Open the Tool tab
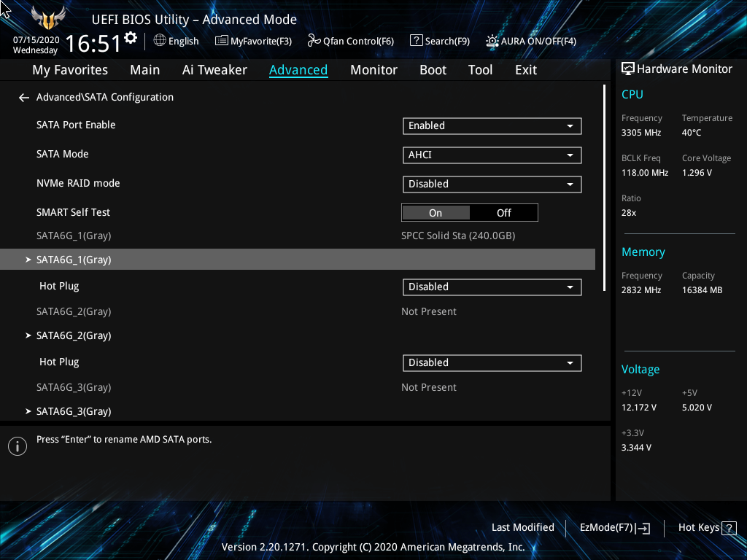 pos(480,70)
